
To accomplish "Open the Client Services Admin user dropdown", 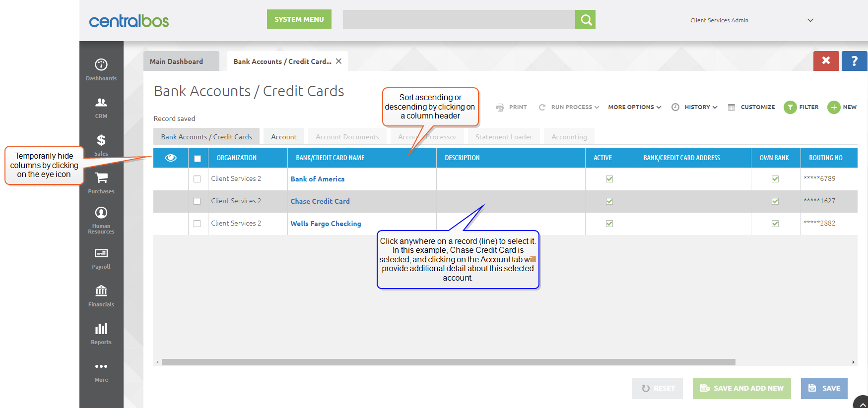I will pos(810,20).
